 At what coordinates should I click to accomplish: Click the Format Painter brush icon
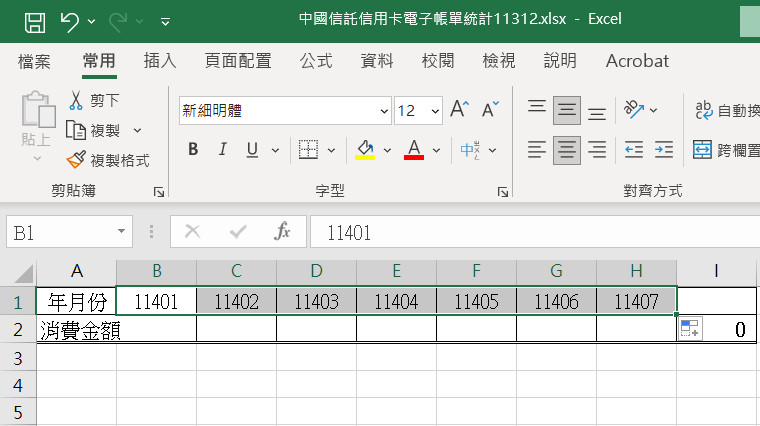pos(76,160)
